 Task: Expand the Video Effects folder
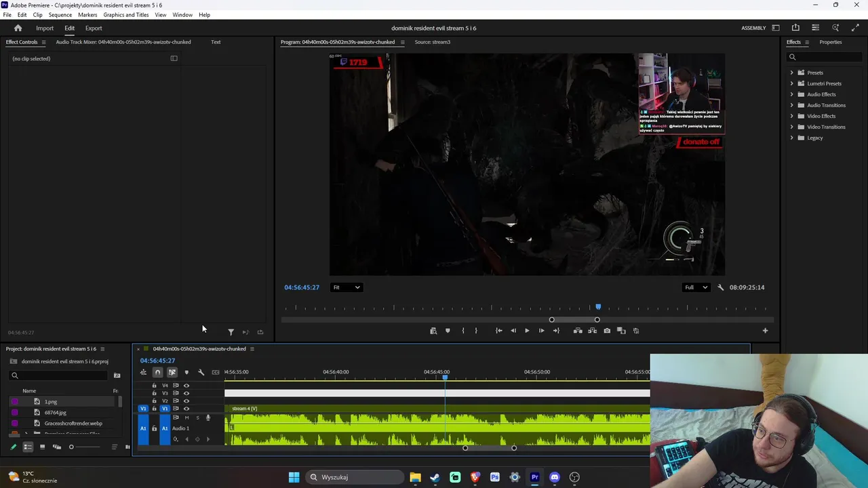[x=791, y=116]
